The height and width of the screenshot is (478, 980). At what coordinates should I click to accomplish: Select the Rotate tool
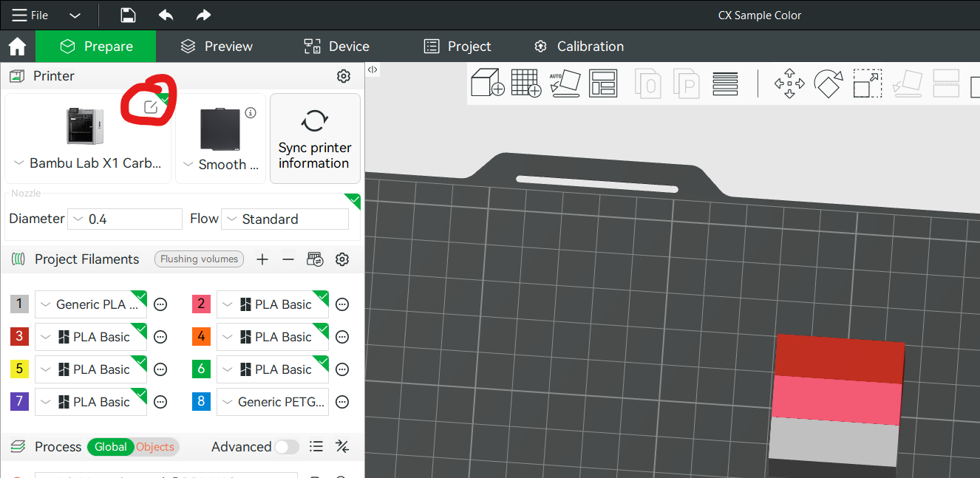click(x=828, y=83)
